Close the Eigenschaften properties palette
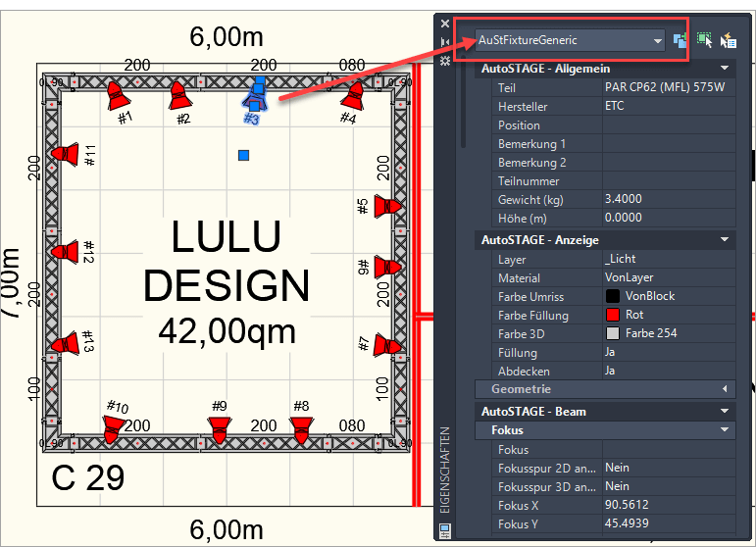Screen dimensions: 756x547 point(445,24)
